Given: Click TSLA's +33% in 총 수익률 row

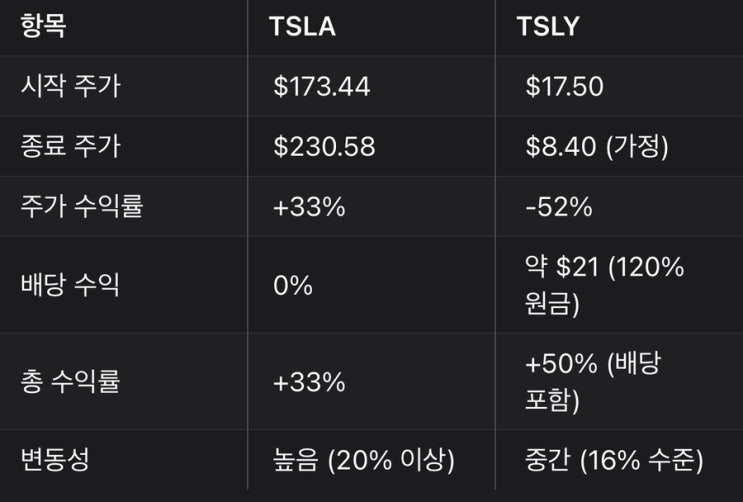Looking at the screenshot, I should click(309, 381).
